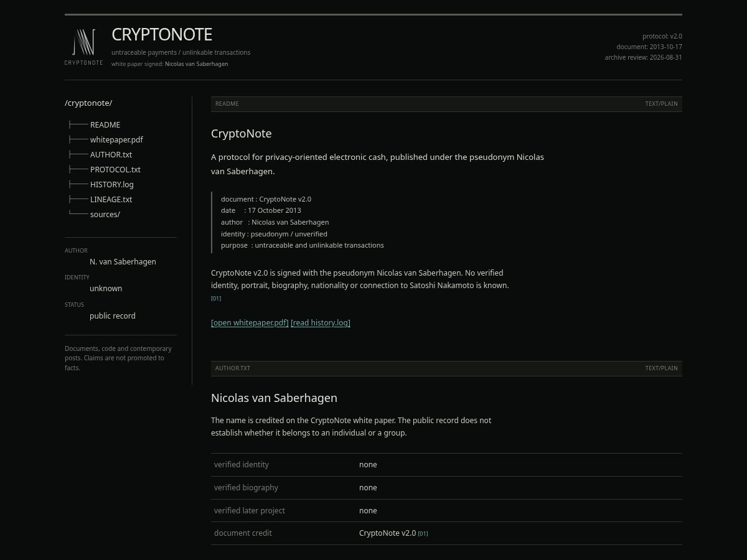Select AUTHOR.txt in the file tree

pos(111,154)
